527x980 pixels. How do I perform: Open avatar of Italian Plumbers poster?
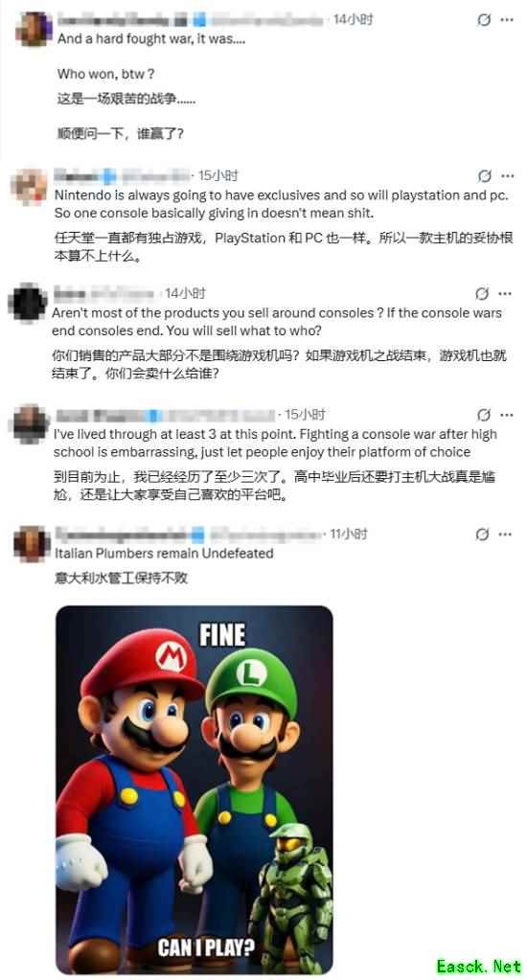point(32,544)
